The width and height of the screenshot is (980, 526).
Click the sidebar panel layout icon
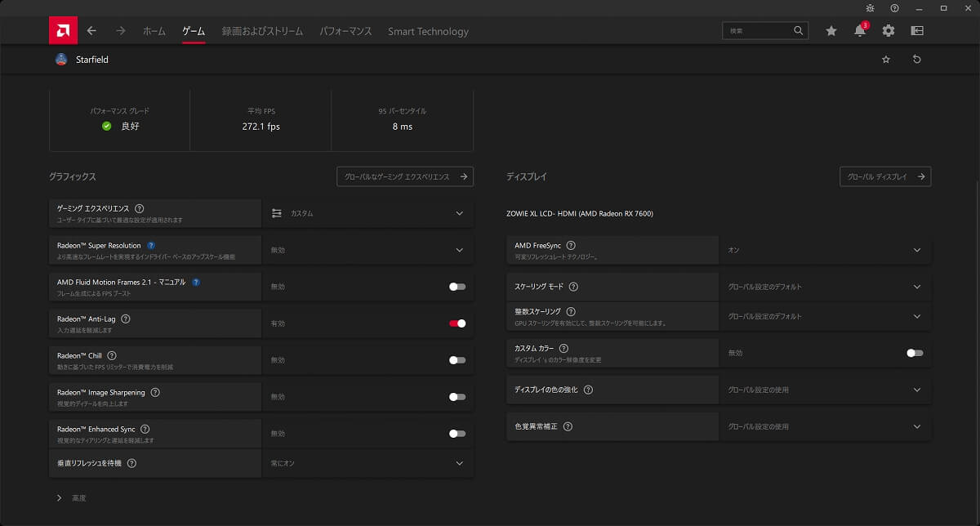(917, 31)
